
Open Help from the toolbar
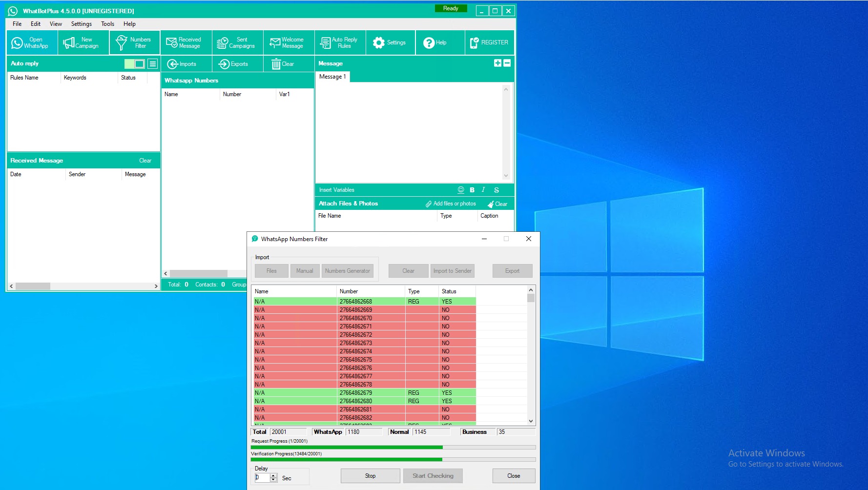(440, 42)
